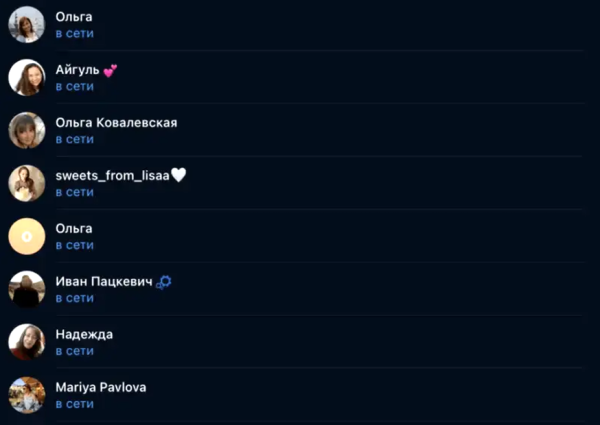This screenshot has height=425, width=600.
Task: Click Айгуль's profile photo avatar
Action: click(x=27, y=77)
